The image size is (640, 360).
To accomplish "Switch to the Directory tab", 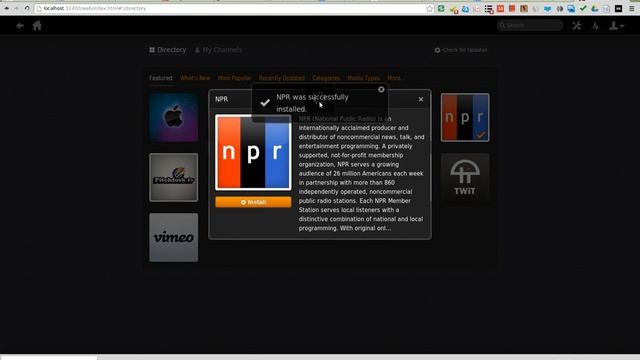I will (x=168, y=50).
